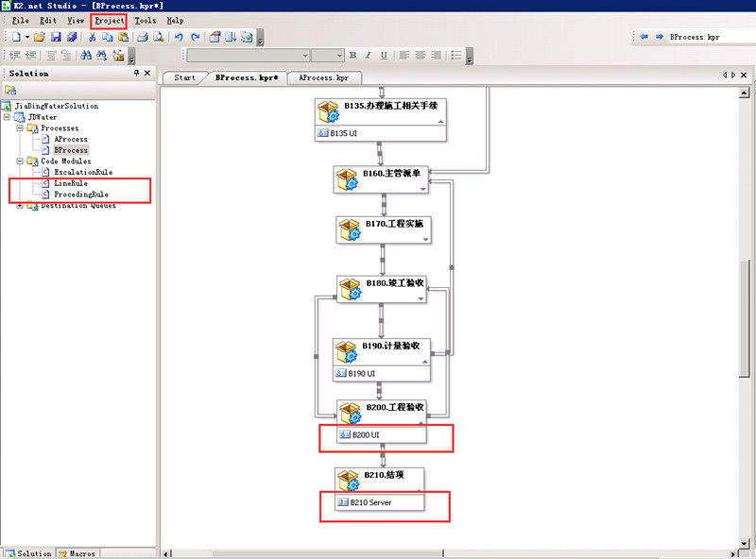Screen dimensions: 756x559
Task: Click the increase indent icon
Action: click(x=30, y=55)
